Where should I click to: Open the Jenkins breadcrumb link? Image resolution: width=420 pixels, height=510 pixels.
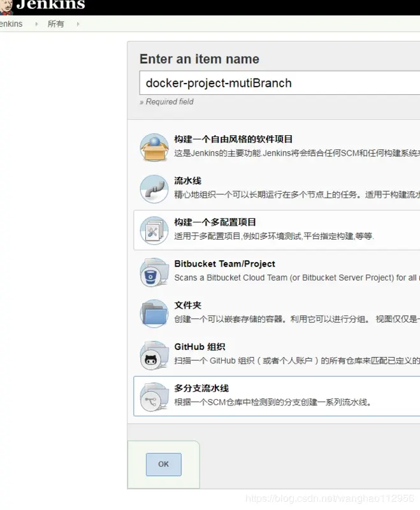pyautogui.click(x=11, y=24)
